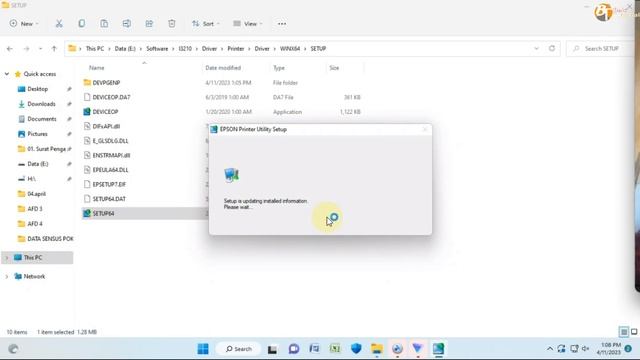The height and width of the screenshot is (360, 640).
Task: Sort by Type column header
Action: (279, 68)
